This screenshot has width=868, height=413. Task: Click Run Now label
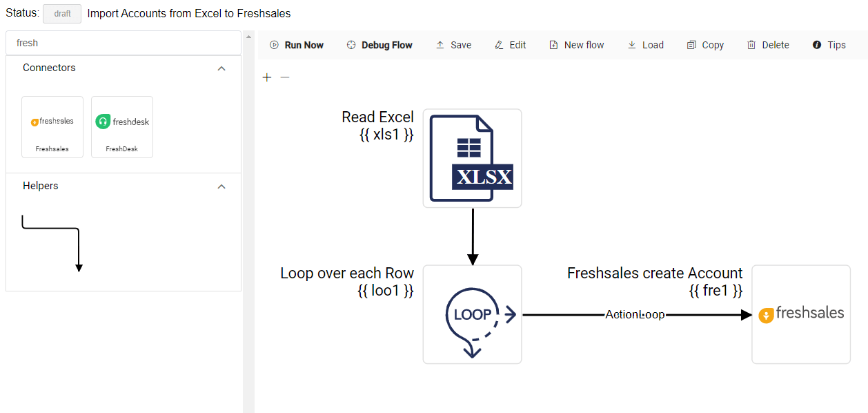pos(304,45)
